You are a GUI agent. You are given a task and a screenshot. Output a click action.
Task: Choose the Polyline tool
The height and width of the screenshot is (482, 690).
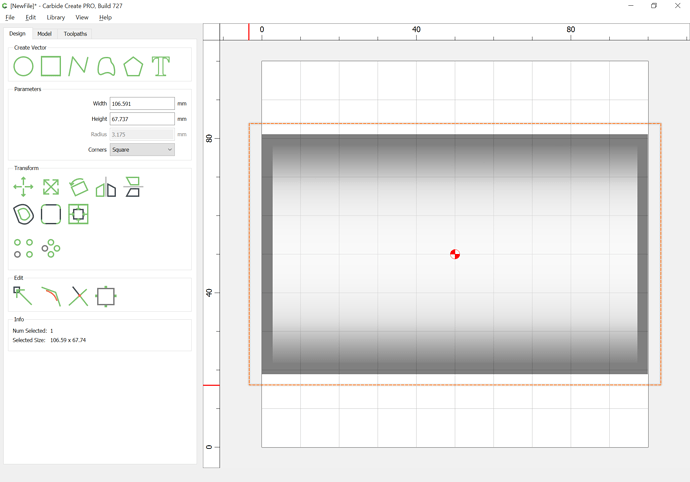pyautogui.click(x=78, y=66)
